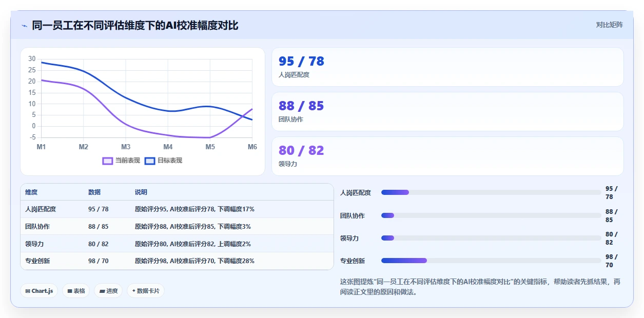Click the 进度 tag chip

pyautogui.click(x=108, y=291)
